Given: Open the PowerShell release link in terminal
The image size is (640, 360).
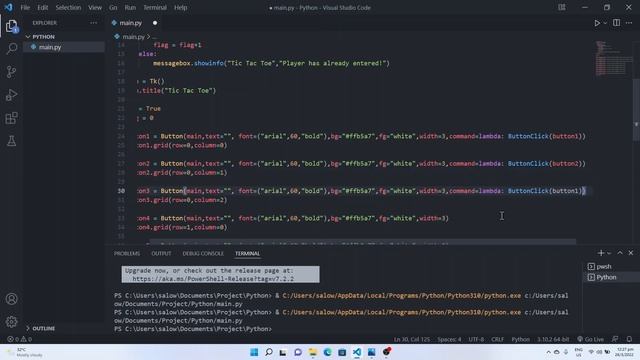Looking at the screenshot, I should 213,279.
